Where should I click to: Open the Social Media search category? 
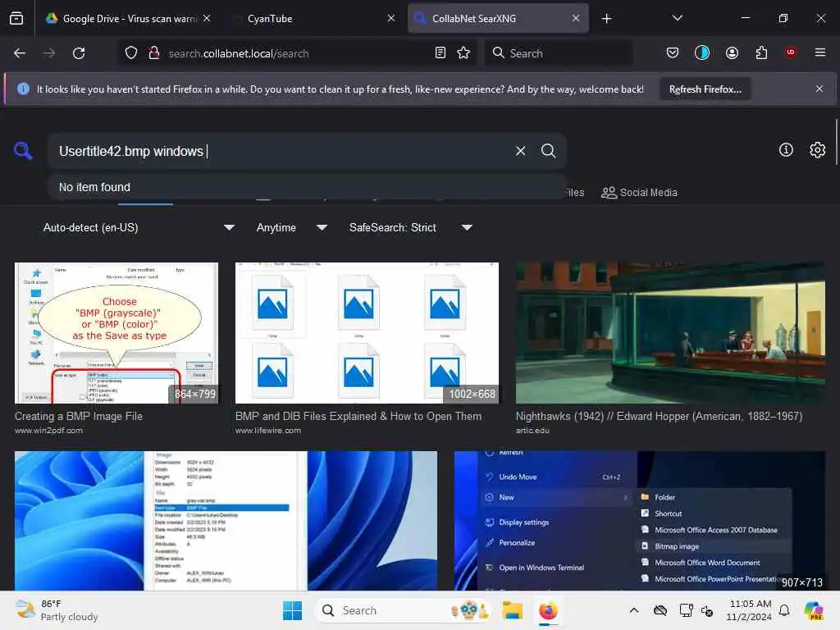(x=639, y=192)
